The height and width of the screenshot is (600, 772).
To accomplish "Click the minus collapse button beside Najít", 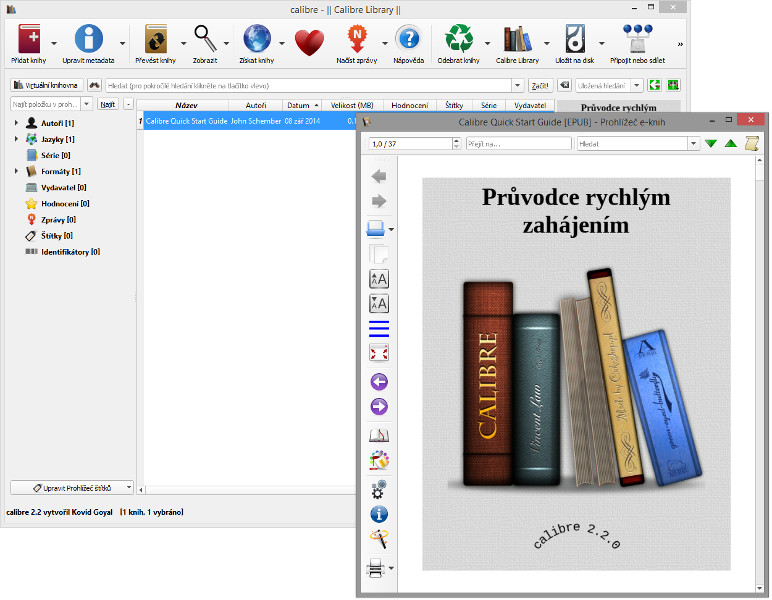I will click(x=128, y=104).
